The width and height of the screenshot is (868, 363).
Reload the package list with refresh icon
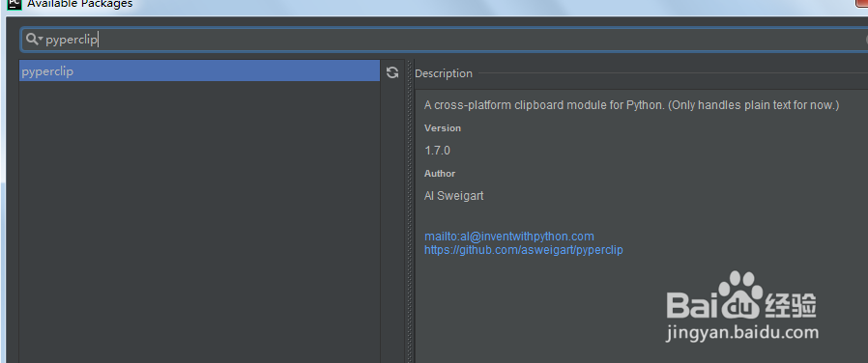click(x=392, y=72)
